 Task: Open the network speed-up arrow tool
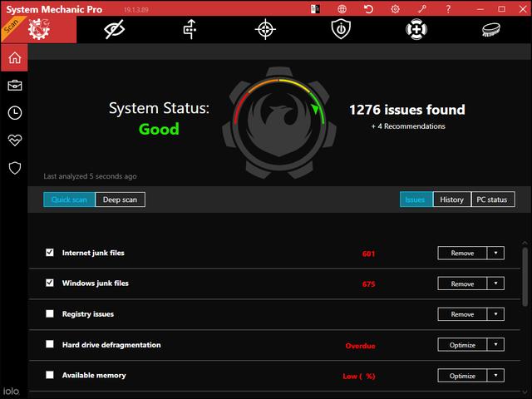pos(190,30)
